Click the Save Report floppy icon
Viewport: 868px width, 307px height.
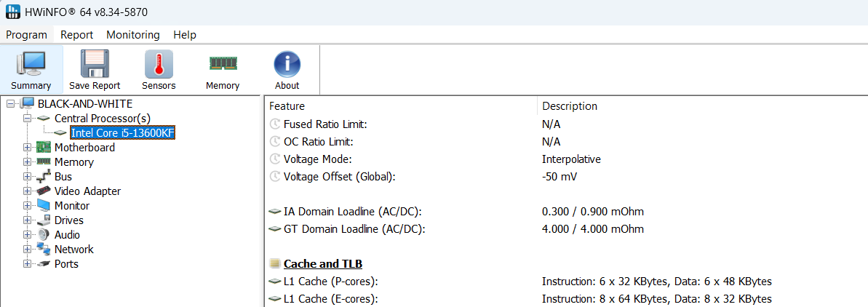click(x=95, y=64)
